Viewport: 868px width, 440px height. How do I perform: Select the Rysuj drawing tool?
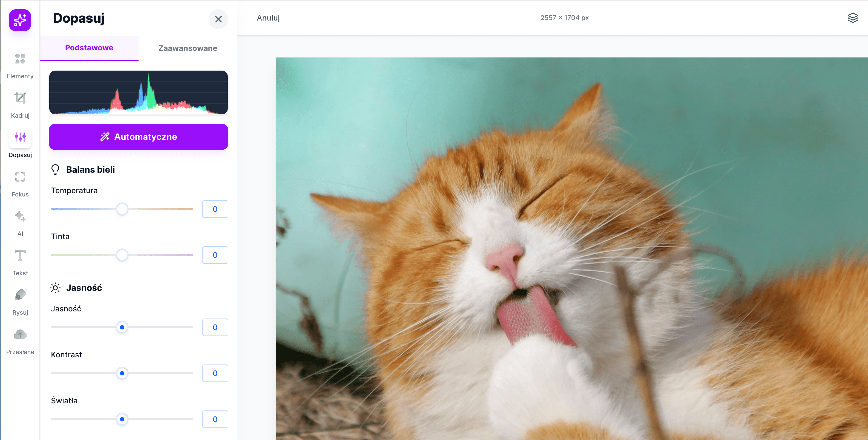point(20,295)
